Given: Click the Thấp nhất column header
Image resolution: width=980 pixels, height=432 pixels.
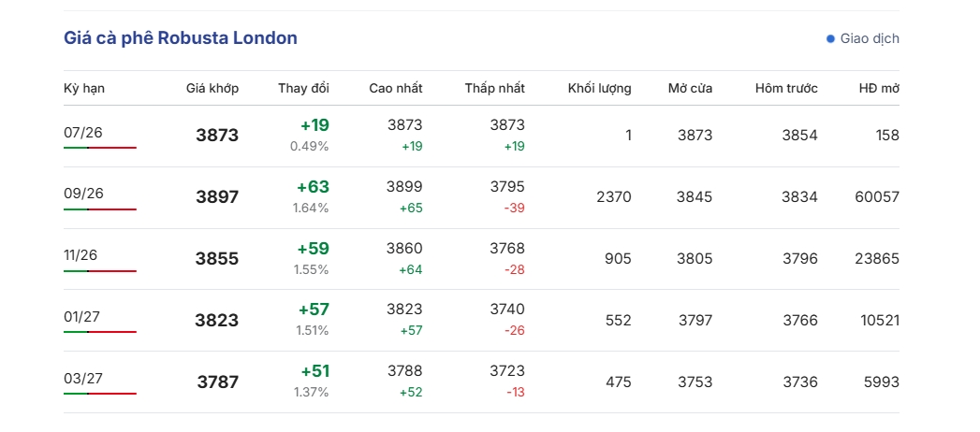Looking at the screenshot, I should pos(495,88).
